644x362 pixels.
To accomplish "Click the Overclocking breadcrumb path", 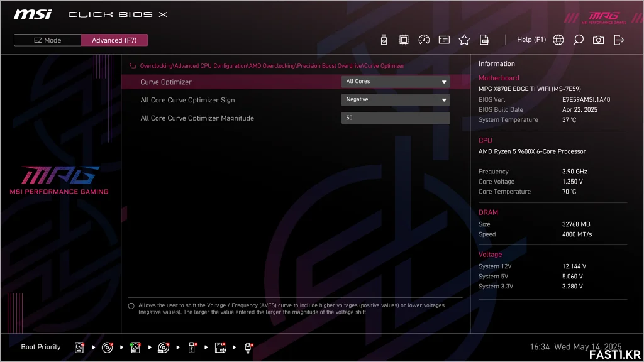I will (272, 65).
